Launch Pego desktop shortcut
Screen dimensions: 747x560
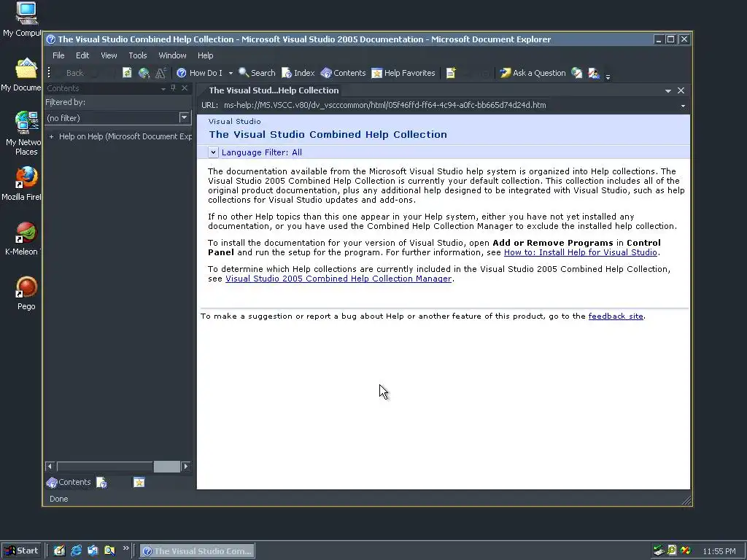[26, 294]
